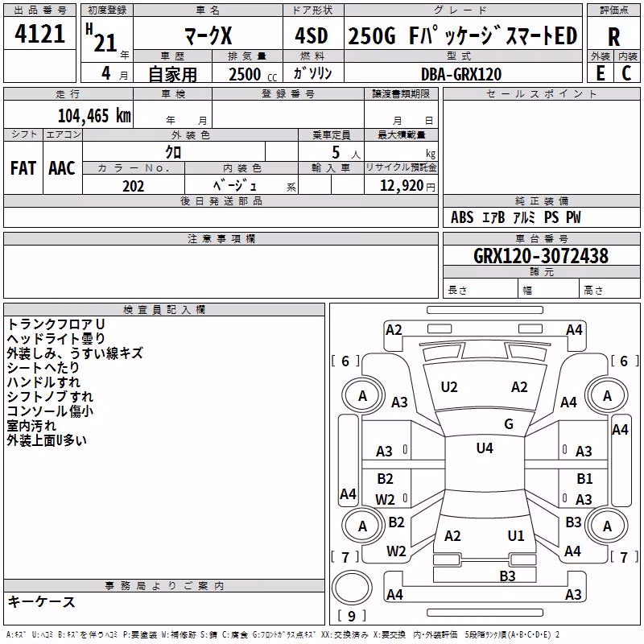Click the car name マークX
Screen dimensions: 644x644
click(x=208, y=35)
